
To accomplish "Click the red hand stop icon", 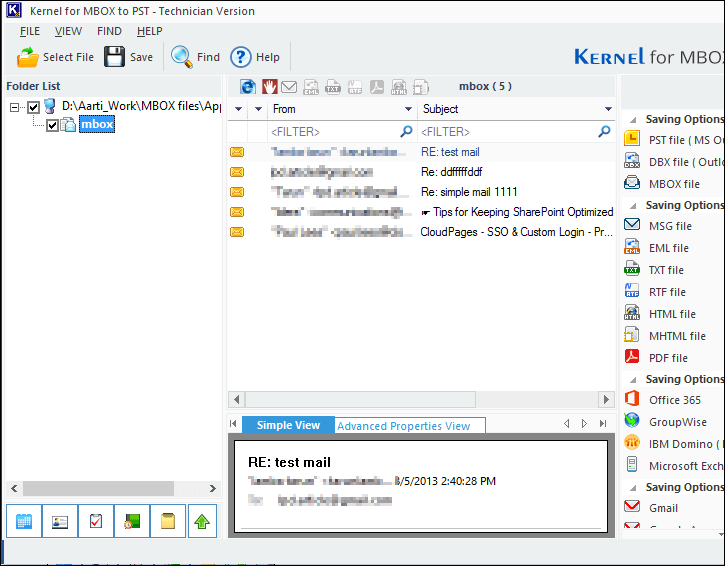I will tap(270, 86).
